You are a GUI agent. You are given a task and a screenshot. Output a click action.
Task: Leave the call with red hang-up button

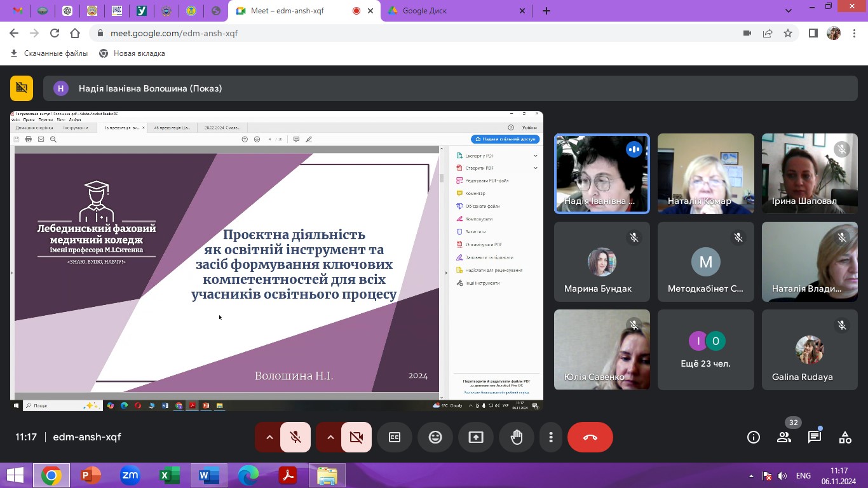pos(590,437)
